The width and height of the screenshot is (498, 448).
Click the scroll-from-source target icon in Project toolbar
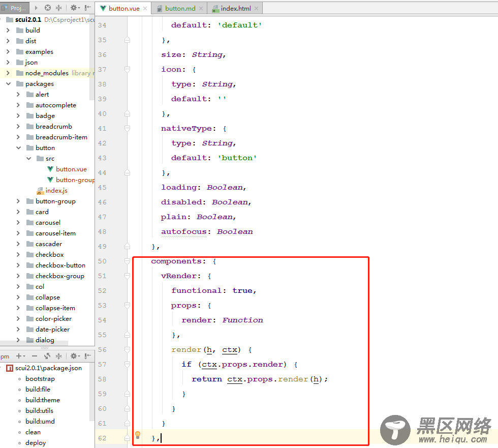48,8
